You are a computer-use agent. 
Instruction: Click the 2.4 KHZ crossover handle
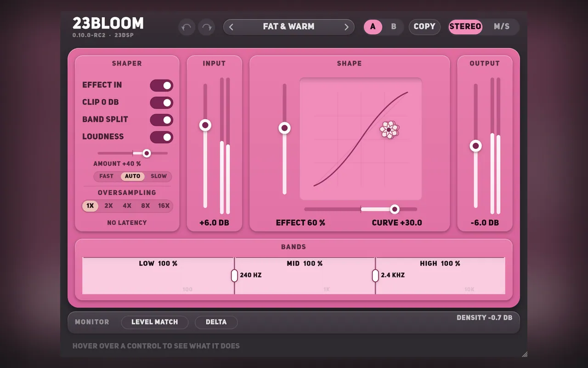[x=375, y=276]
